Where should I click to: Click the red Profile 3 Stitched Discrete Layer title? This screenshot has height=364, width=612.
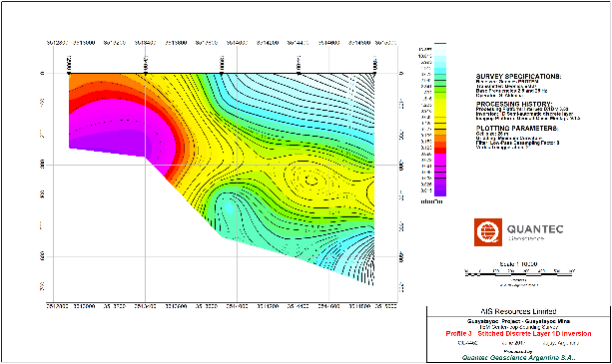[x=518, y=334]
